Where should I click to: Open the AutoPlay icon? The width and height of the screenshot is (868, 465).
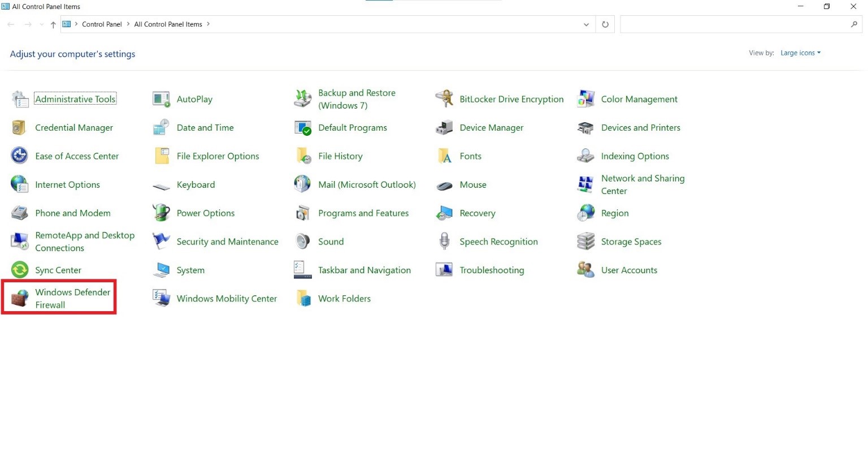tap(162, 99)
